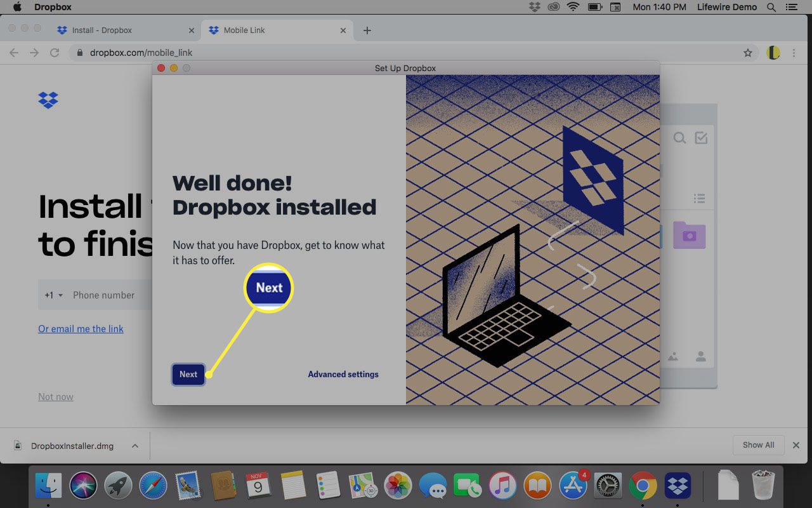Viewport: 812px width, 508px height.
Task: Click the list view icon in background panel
Action: [x=700, y=199]
